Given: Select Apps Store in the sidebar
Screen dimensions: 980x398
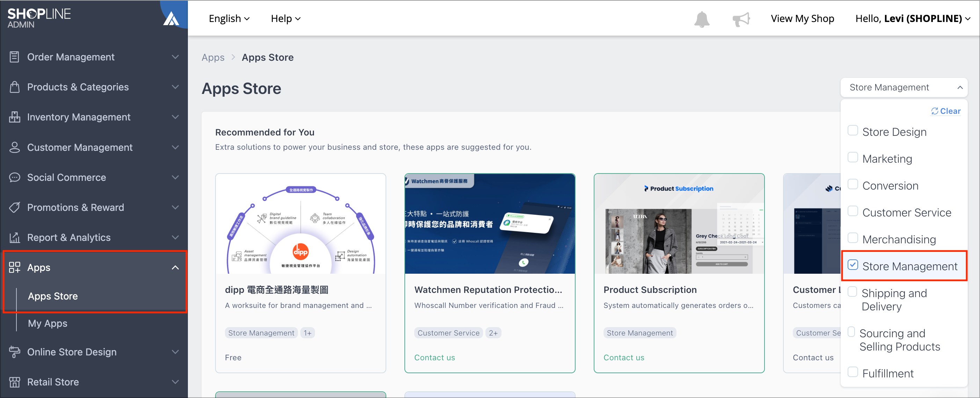Looking at the screenshot, I should 53,296.
